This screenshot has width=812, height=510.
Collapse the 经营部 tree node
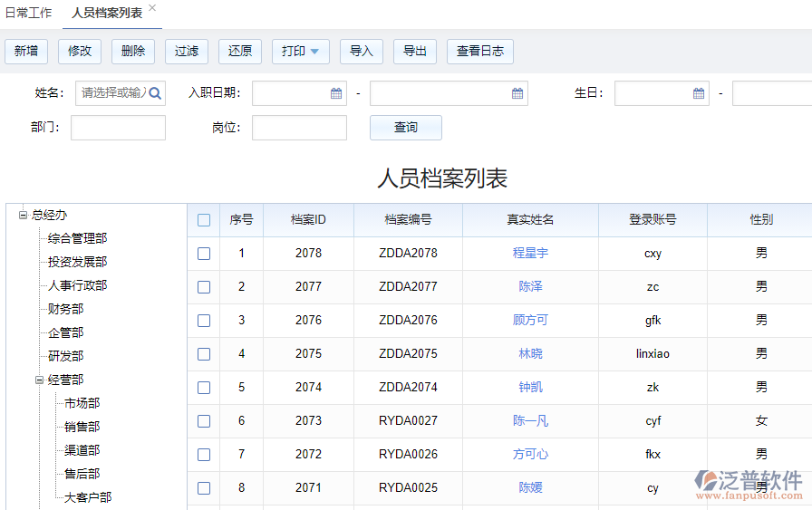(39, 380)
